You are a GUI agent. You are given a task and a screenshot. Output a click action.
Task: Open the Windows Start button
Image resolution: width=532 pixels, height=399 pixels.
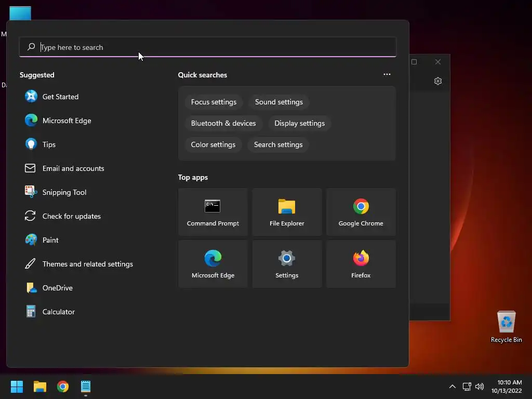pyautogui.click(x=17, y=387)
